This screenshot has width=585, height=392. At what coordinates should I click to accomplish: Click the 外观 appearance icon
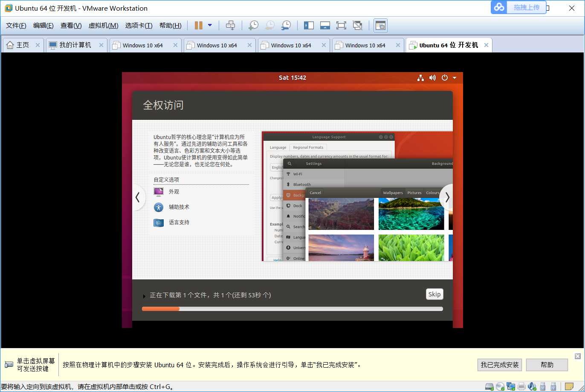[x=159, y=192]
